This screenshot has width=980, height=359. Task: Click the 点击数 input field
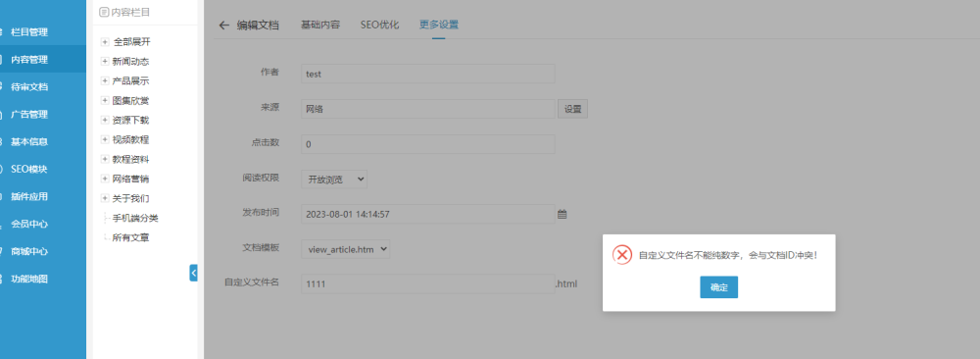[428, 144]
